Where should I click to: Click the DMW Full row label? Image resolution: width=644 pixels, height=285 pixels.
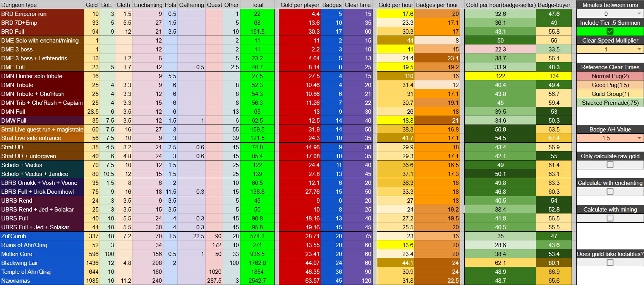point(42,121)
